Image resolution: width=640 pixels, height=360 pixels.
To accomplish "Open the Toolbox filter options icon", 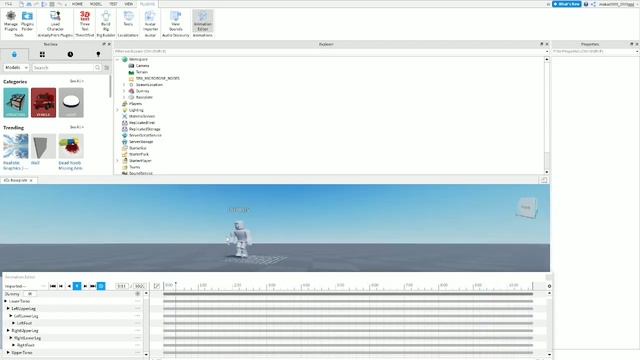I will [x=107, y=67].
